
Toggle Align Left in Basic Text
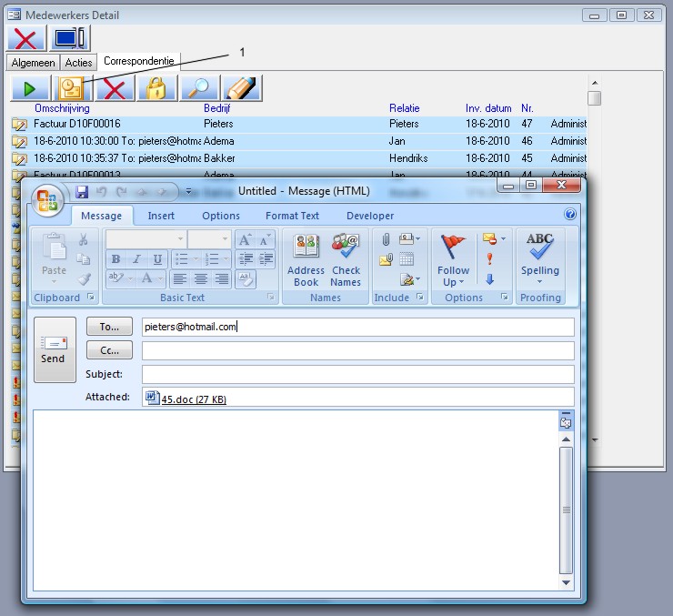180,279
